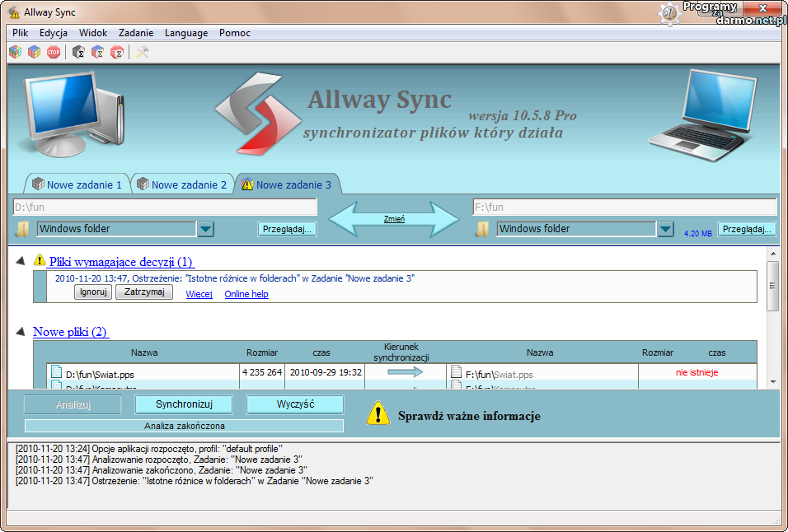This screenshot has height=532, width=788.
Task: Collapse the Pliki wymagające decyzji section
Action: (20, 261)
